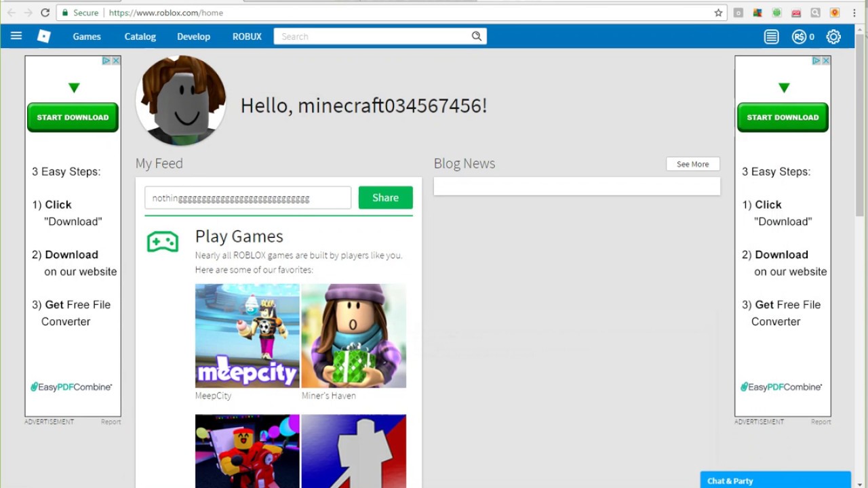Click right ad START DOWNLOAD button
Viewport: 868px width, 488px height.
[783, 117]
